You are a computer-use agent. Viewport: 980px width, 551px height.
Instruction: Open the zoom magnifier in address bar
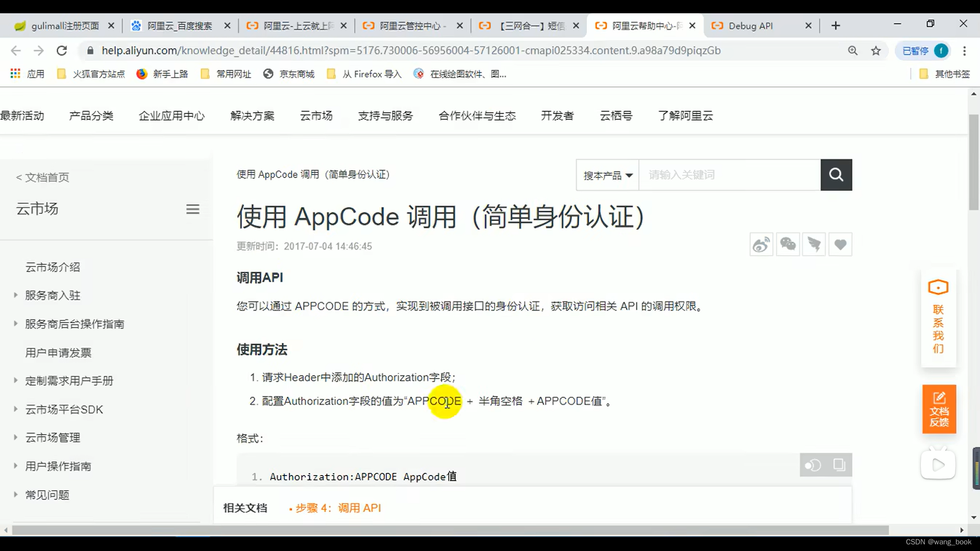point(853,51)
